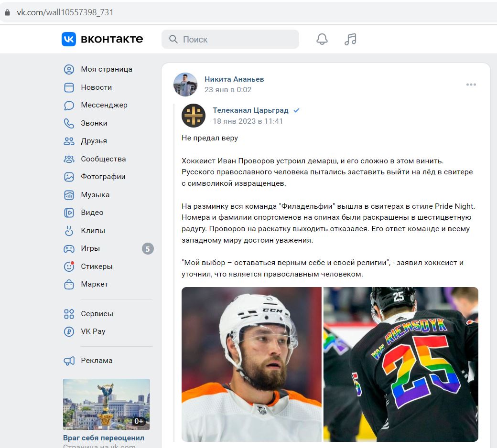
Task: Click the Игры badge showing 5
Action: 148,249
